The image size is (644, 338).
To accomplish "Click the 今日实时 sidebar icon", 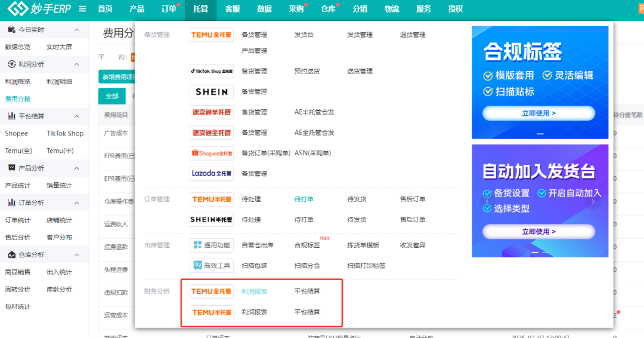I will click(x=11, y=30).
